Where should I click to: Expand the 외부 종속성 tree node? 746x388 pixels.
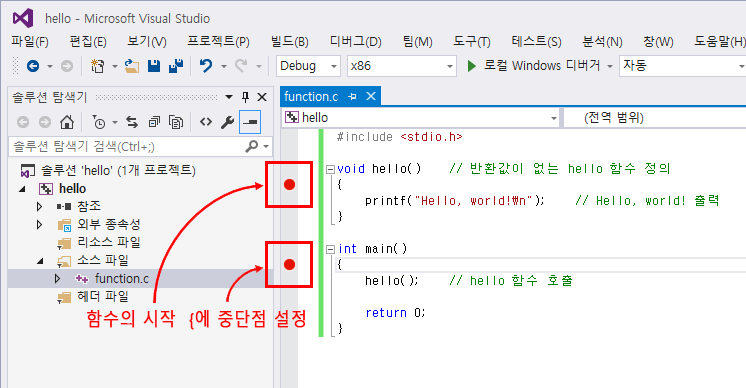[x=39, y=224]
